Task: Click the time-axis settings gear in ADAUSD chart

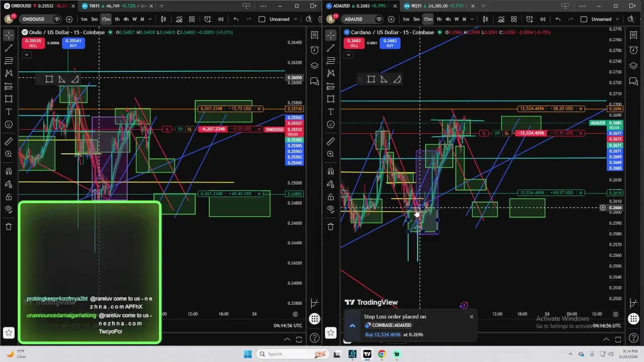Action: 615,314
